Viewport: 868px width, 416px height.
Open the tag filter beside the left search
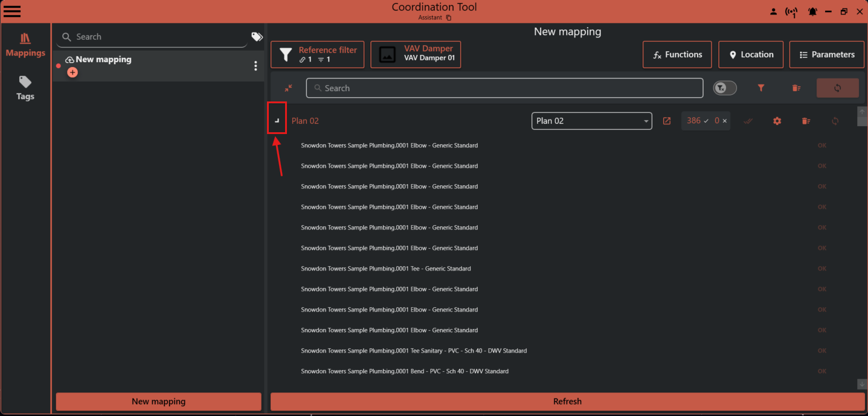(x=256, y=36)
